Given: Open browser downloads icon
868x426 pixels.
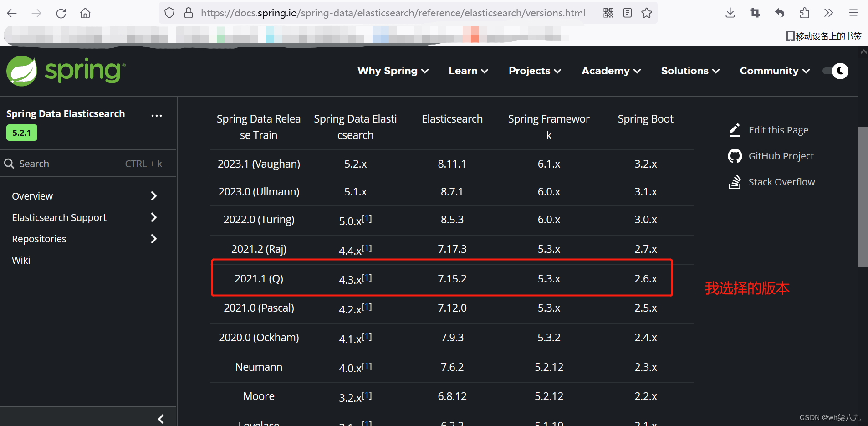Looking at the screenshot, I should pos(730,13).
